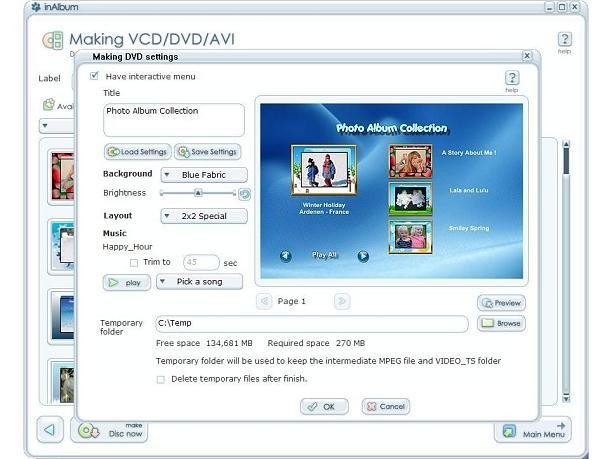The width and height of the screenshot is (612, 459).
Task: Reset brightness with the round arrow icon
Action: tap(245, 194)
